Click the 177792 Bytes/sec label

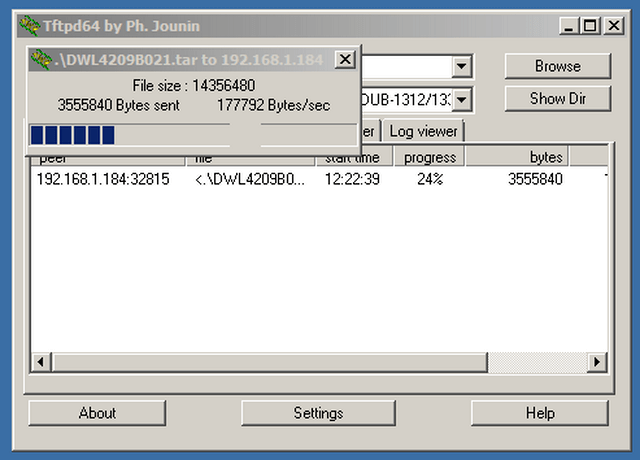point(273,105)
